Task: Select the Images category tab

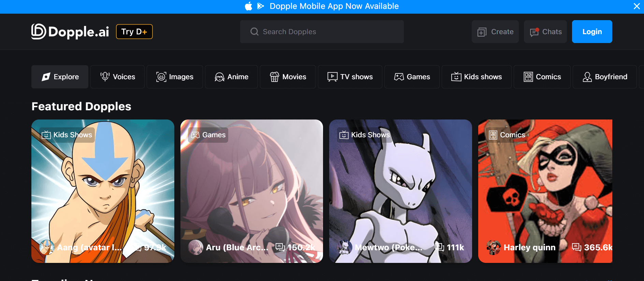Action: click(175, 77)
